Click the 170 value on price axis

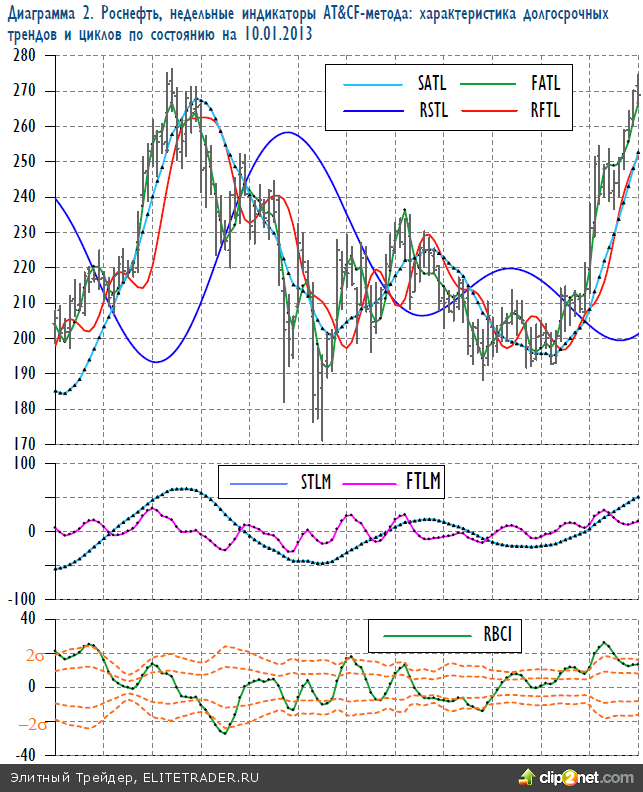coord(23,444)
